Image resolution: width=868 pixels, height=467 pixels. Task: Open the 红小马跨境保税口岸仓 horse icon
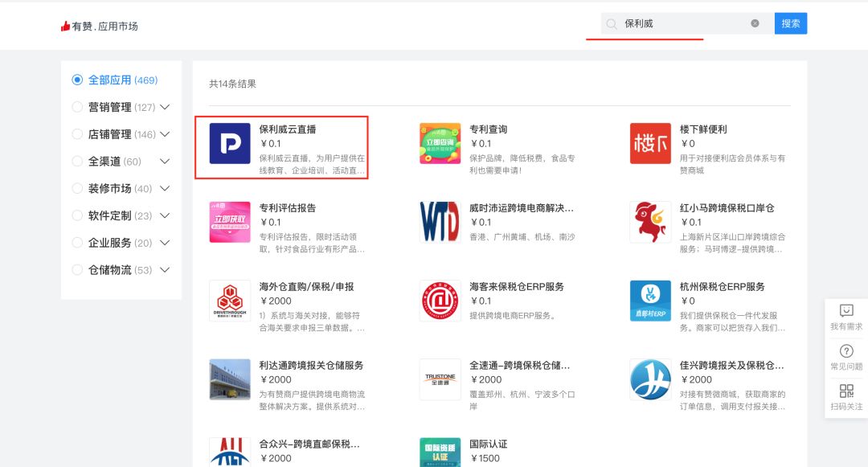point(650,222)
